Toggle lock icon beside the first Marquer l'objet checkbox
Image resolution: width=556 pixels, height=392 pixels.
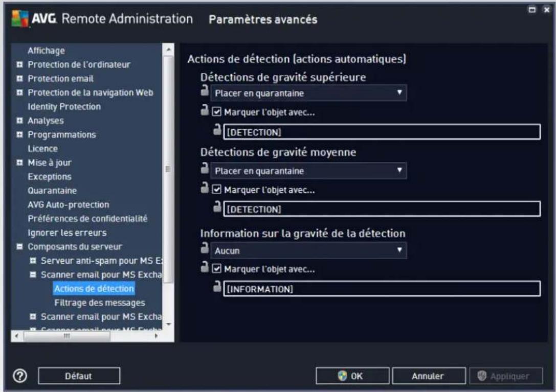pyautogui.click(x=205, y=110)
